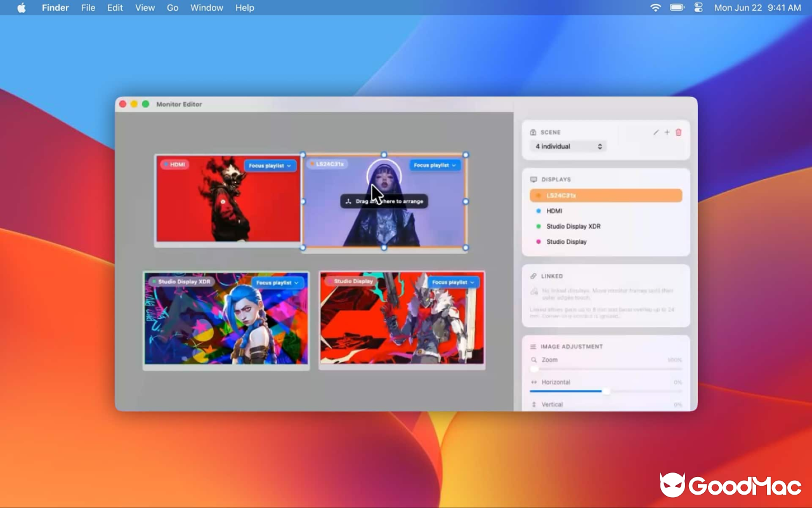Click the edit scene pencil icon

click(x=656, y=133)
